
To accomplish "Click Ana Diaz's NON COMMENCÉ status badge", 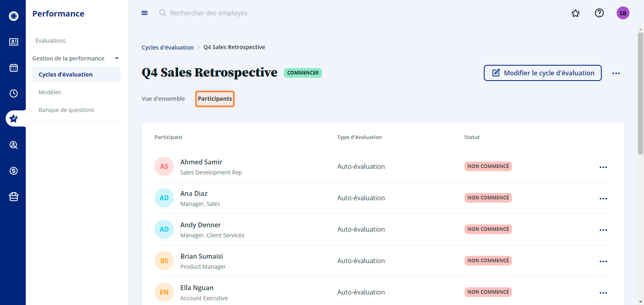I will [488, 198].
